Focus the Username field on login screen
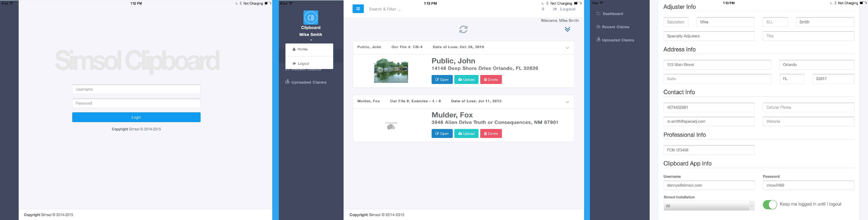Viewport: 868px width, 220px height. click(136, 89)
